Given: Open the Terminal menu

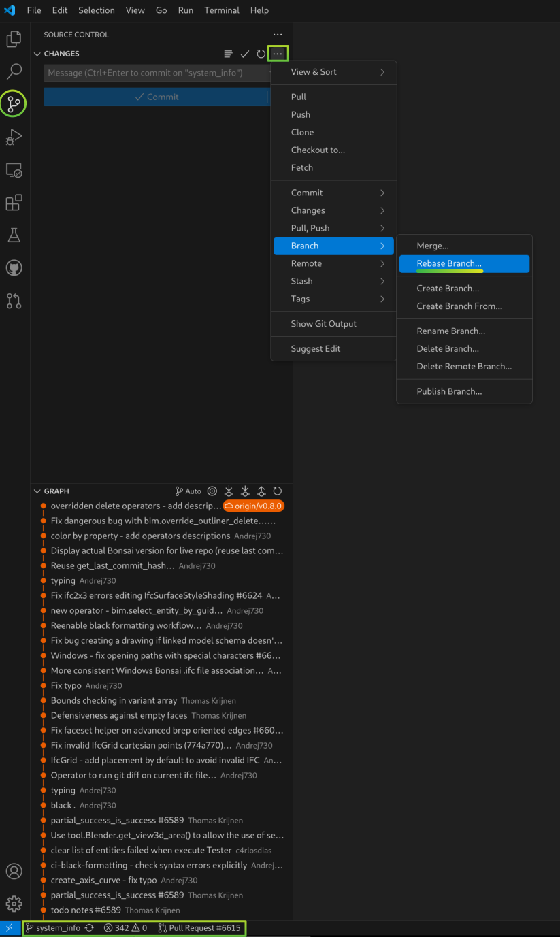Looking at the screenshot, I should point(222,10).
